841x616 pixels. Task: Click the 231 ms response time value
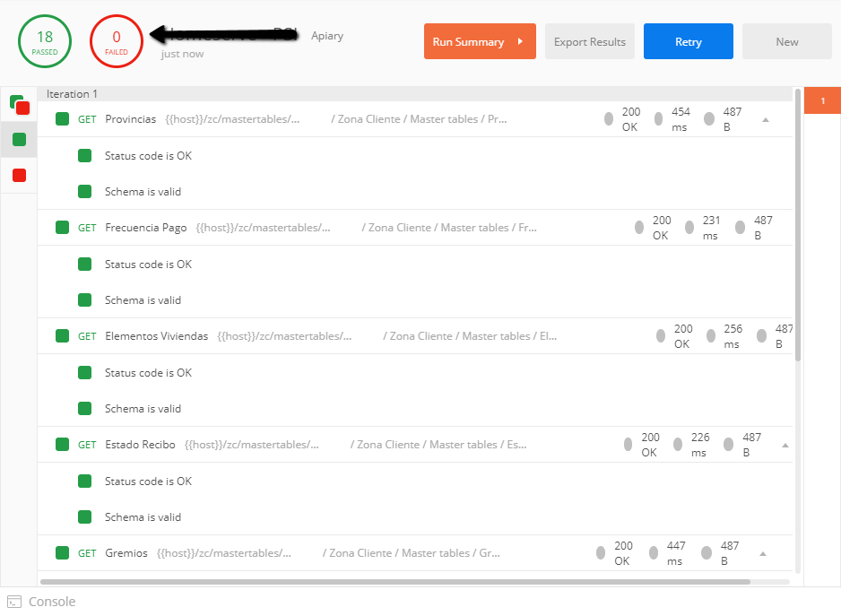click(x=711, y=228)
